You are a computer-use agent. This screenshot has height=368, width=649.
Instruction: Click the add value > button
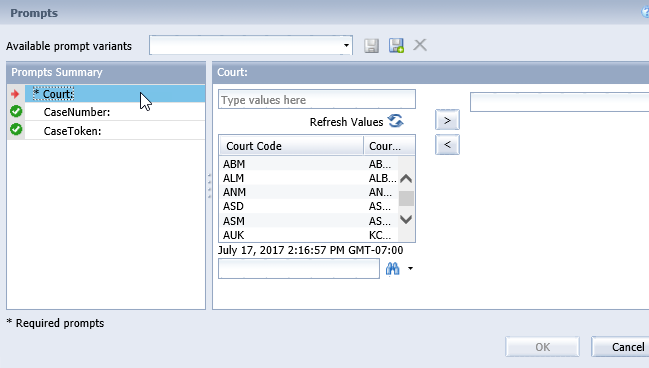click(447, 120)
